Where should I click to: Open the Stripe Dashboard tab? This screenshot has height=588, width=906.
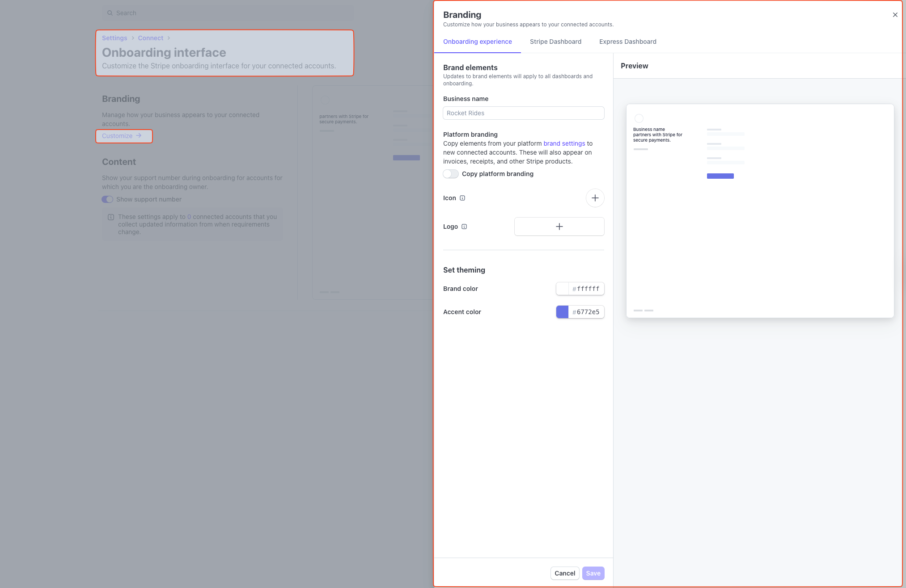click(x=555, y=42)
